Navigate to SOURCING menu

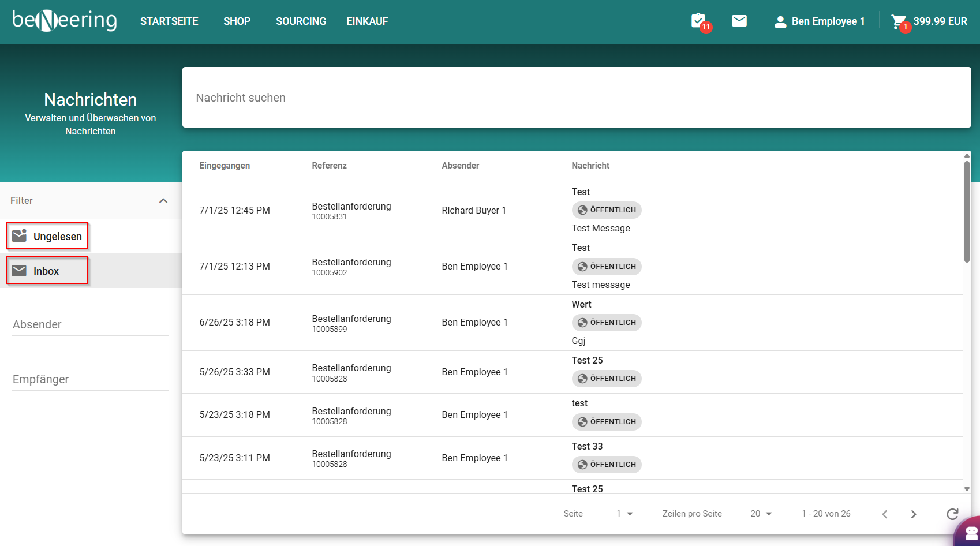point(301,21)
